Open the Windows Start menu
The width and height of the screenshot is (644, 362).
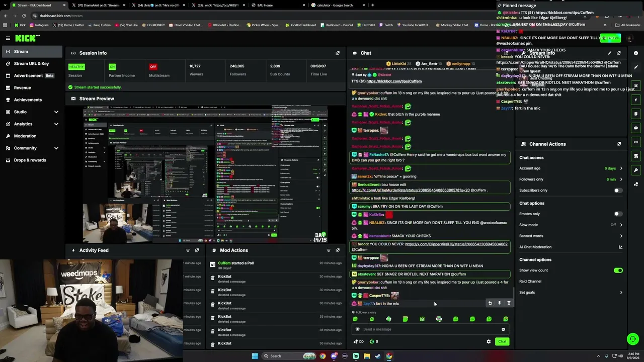coord(255,356)
